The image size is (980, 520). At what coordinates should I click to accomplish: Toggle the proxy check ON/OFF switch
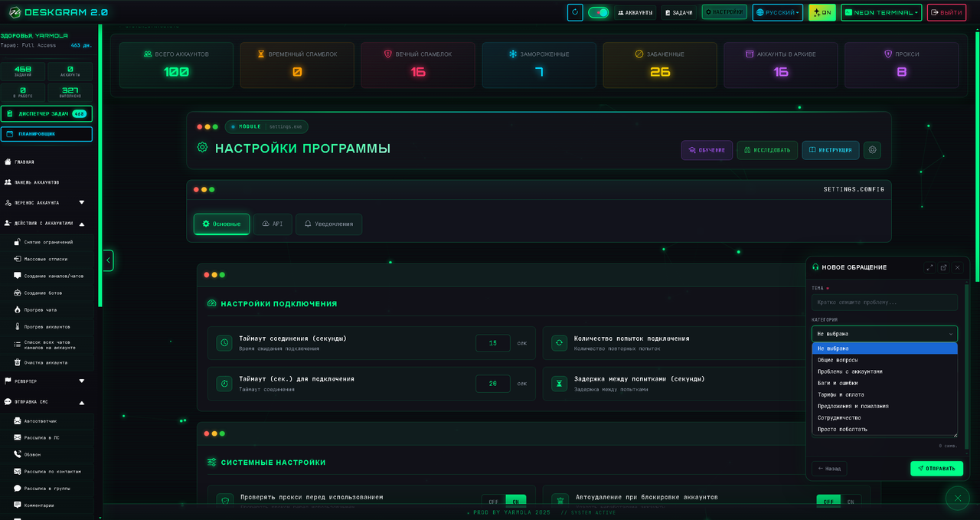[x=505, y=502]
